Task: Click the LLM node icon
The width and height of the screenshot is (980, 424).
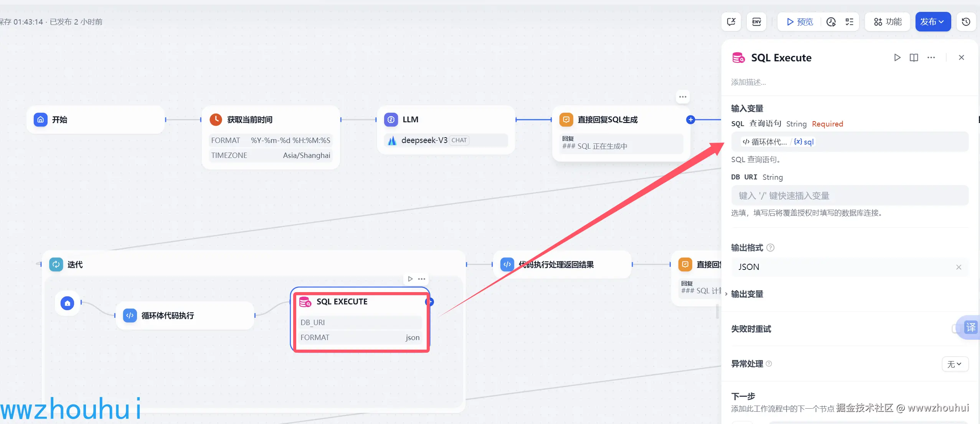Action: click(391, 120)
